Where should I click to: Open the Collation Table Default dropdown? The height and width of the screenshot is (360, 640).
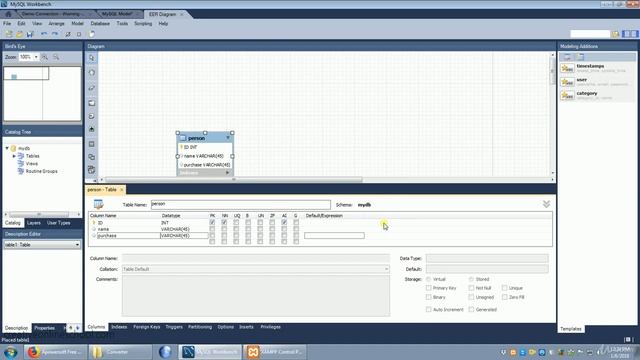(x=386, y=269)
